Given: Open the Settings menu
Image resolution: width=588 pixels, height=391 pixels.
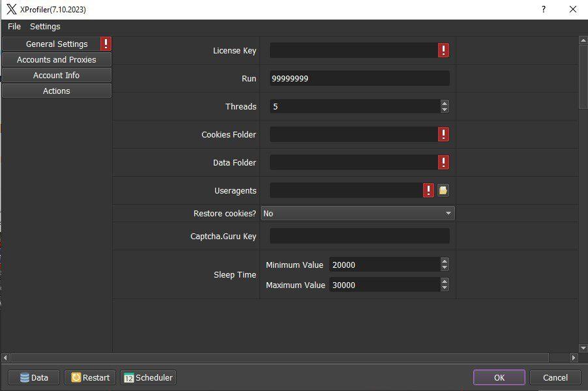Looking at the screenshot, I should [x=45, y=27].
